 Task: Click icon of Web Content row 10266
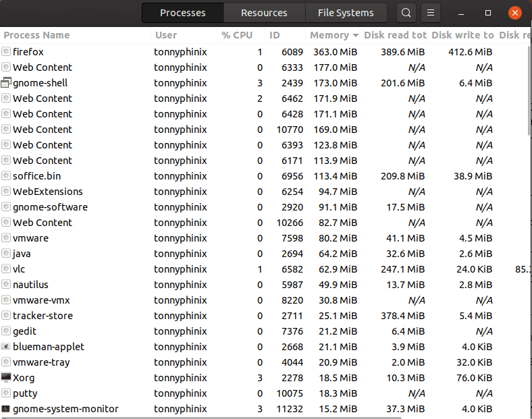[6, 223]
